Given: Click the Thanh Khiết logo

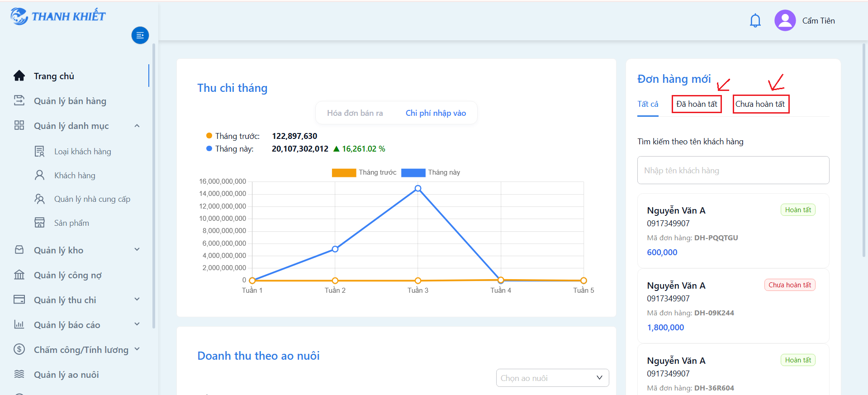Looking at the screenshot, I should (58, 16).
